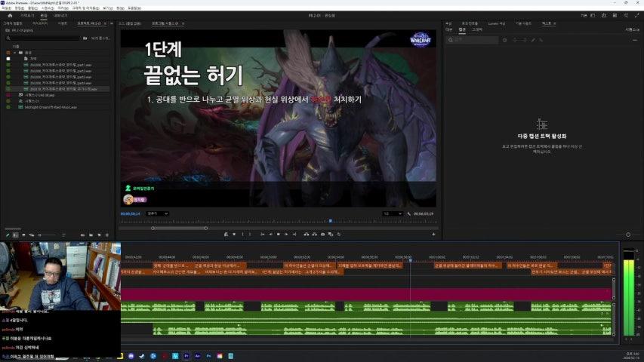Screen dimensions: 644x362
Task: Click the Program Monitor wrench settings icon
Action: tap(408, 213)
